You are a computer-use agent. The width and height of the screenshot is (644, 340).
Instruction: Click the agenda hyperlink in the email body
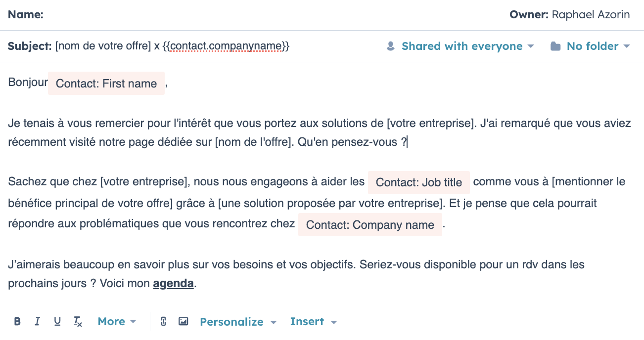click(x=173, y=284)
